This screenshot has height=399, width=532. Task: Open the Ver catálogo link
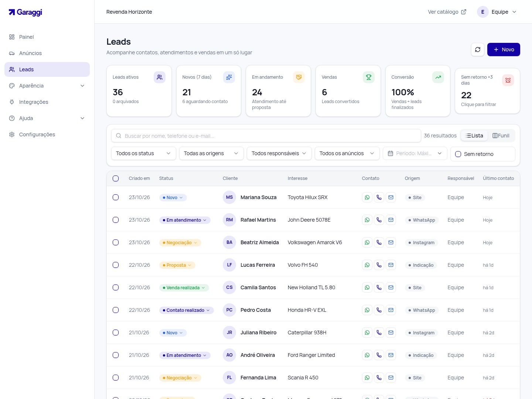coord(447,12)
